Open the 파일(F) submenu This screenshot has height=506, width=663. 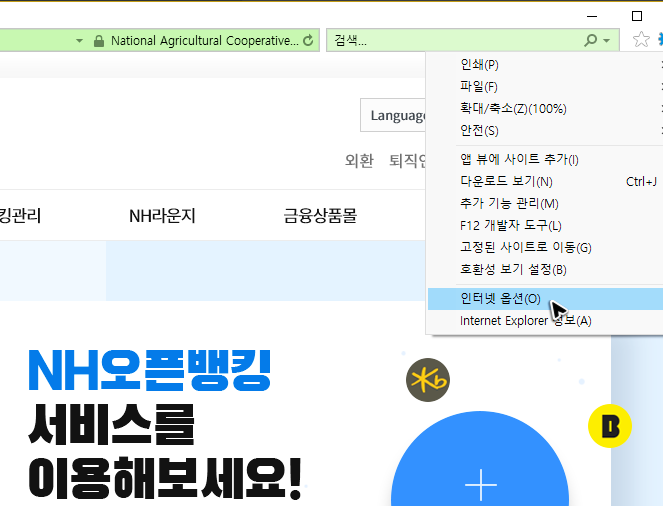click(545, 87)
